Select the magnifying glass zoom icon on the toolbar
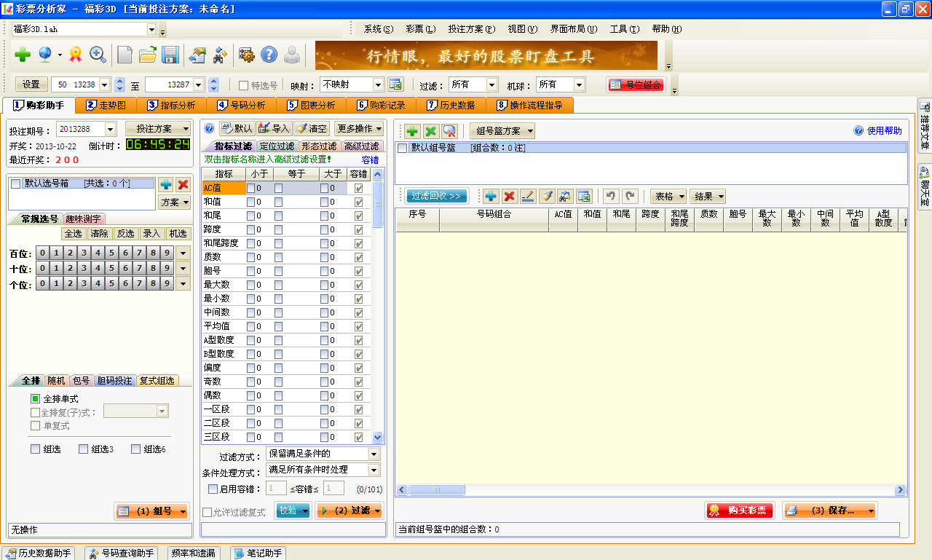The width and height of the screenshot is (932, 560). 98,55
